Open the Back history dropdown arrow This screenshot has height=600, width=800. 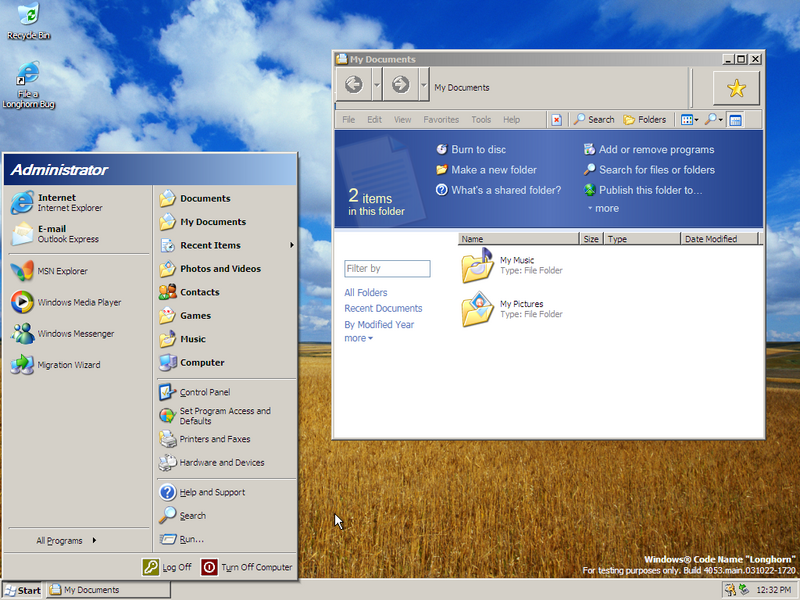tap(377, 86)
